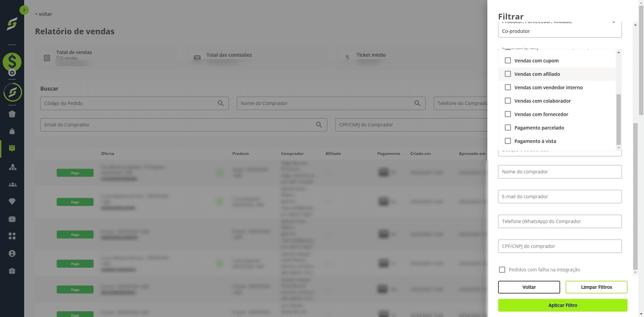This screenshot has width=644, height=317.
Task: Open the people group icon in sidebar
Action: pyautogui.click(x=12, y=184)
